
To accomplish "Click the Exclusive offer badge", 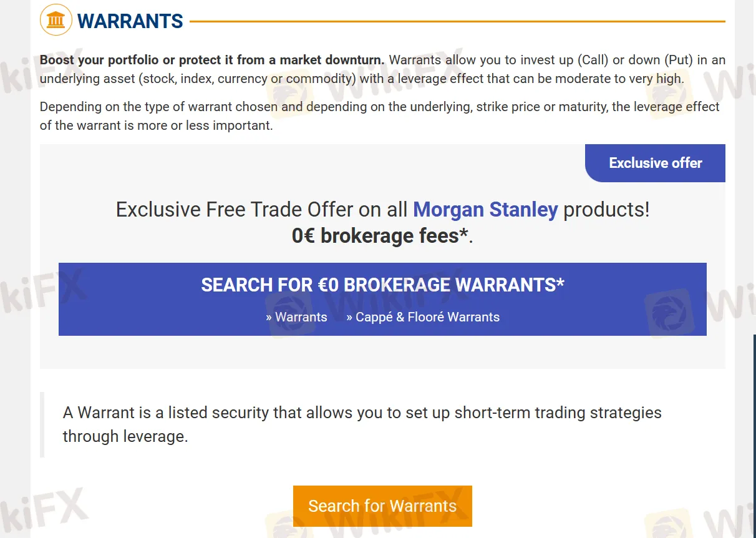I will (655, 164).
